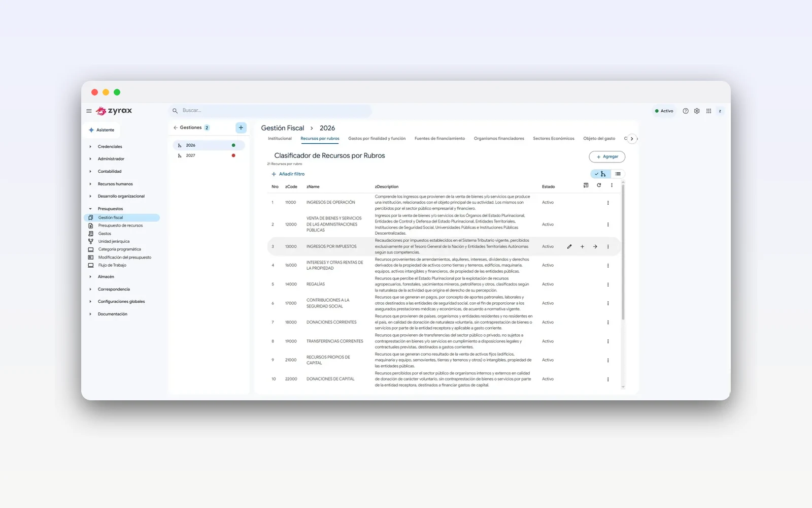Switch to the Sectores Económicos tab
Image resolution: width=812 pixels, height=508 pixels.
[554, 139]
